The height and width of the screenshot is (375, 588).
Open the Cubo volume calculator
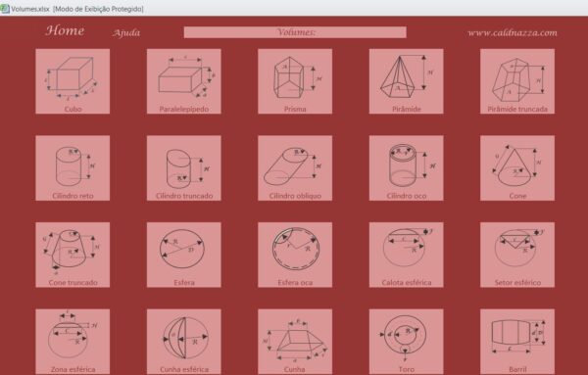73,81
